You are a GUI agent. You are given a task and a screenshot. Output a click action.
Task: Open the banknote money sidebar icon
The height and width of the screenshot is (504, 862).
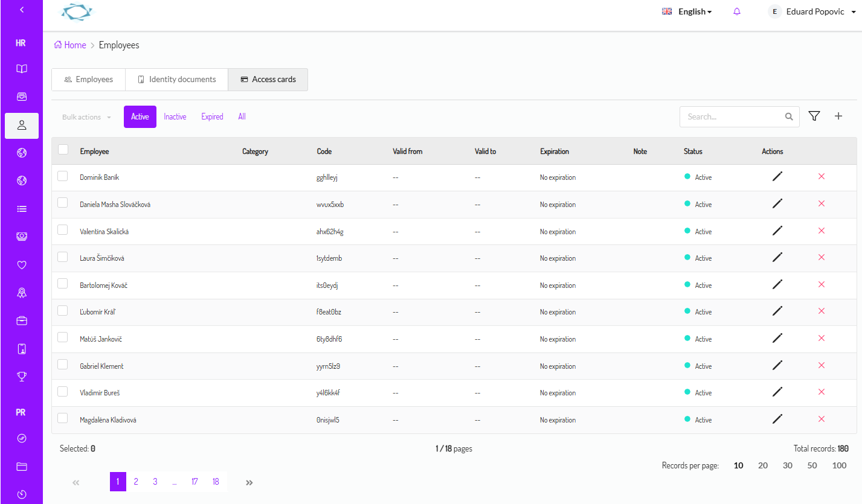[22, 237]
